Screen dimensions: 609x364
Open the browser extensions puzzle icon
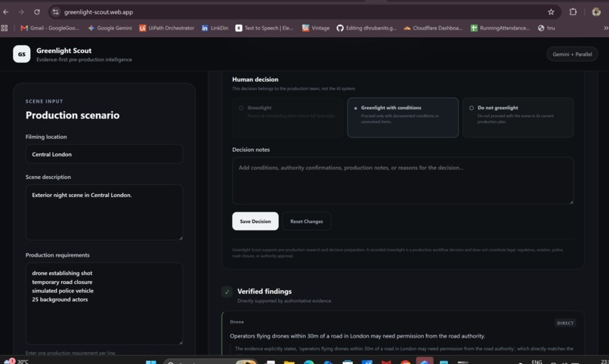573,12
